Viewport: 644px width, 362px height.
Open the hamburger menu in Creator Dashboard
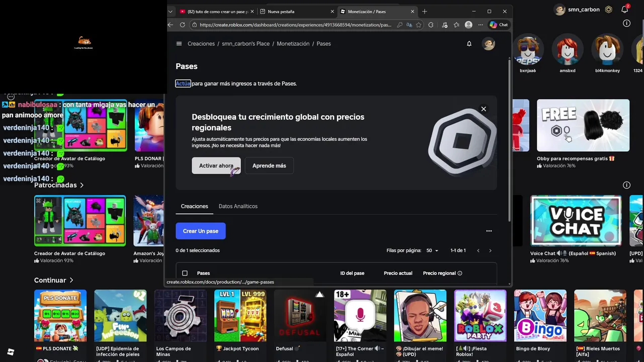point(179,44)
